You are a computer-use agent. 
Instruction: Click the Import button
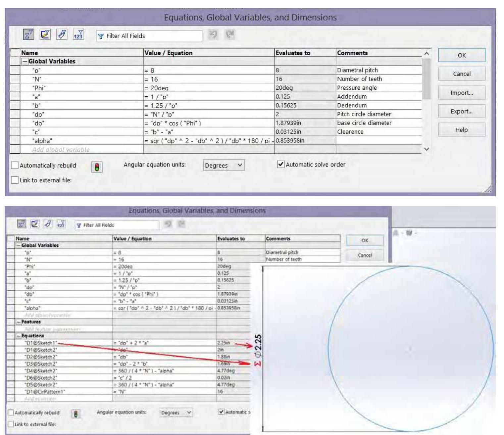pyautogui.click(x=462, y=93)
